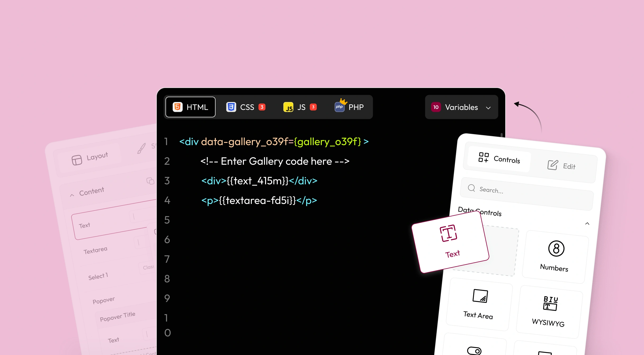
Task: Click the HTML5 logo icon
Action: pos(177,107)
